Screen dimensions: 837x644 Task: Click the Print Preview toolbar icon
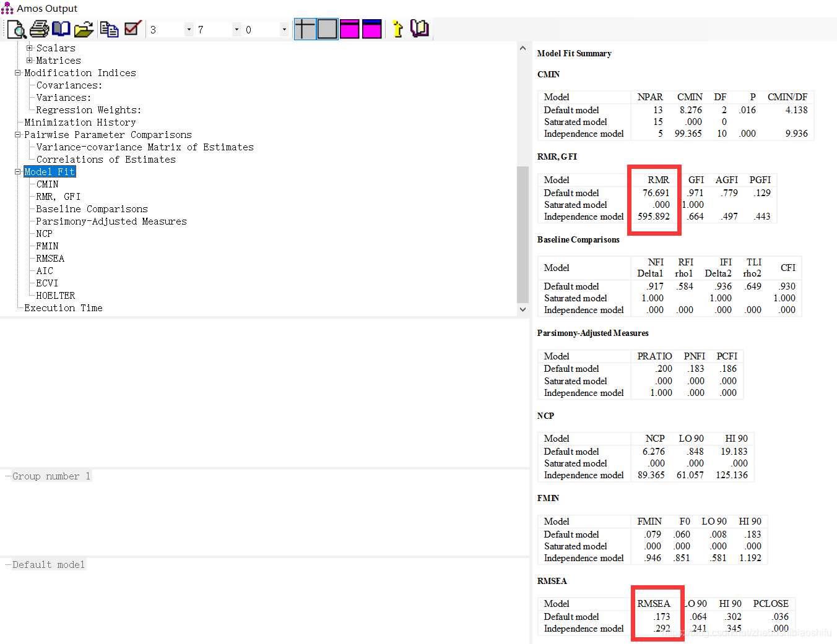coord(16,29)
